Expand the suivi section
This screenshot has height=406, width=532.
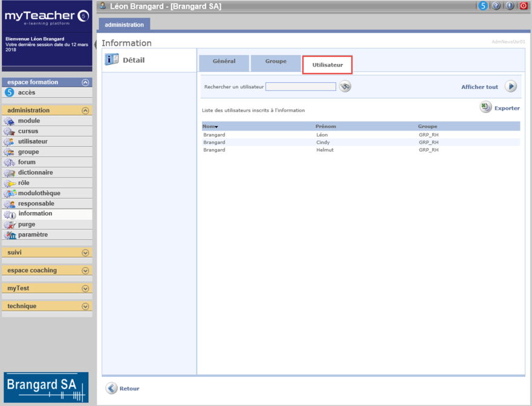point(85,253)
